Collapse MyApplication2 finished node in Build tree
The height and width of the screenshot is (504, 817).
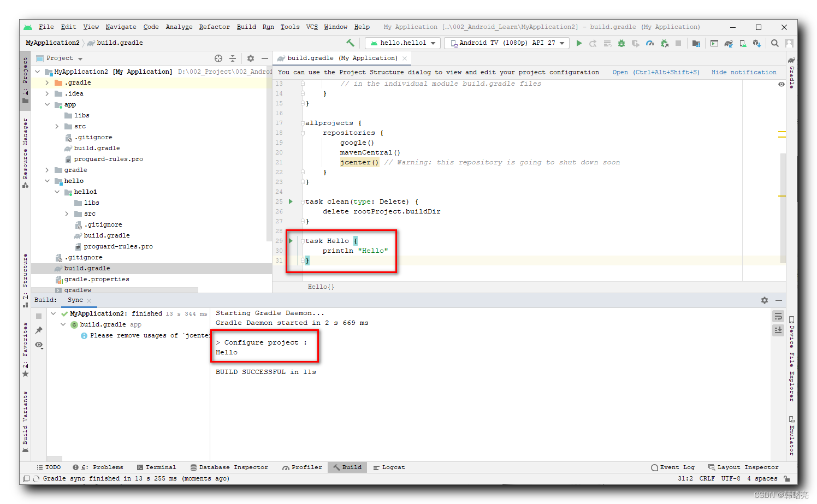click(x=53, y=314)
